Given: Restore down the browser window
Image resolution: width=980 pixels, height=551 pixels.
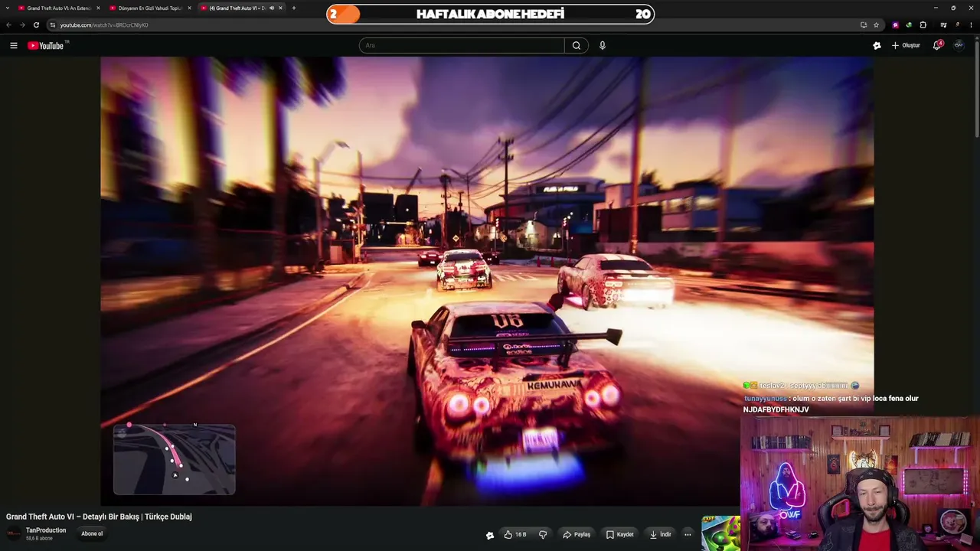Looking at the screenshot, I should (x=953, y=8).
